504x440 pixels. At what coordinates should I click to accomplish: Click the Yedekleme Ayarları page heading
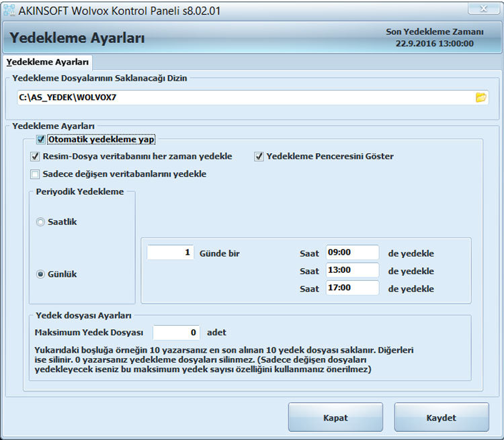(x=77, y=38)
